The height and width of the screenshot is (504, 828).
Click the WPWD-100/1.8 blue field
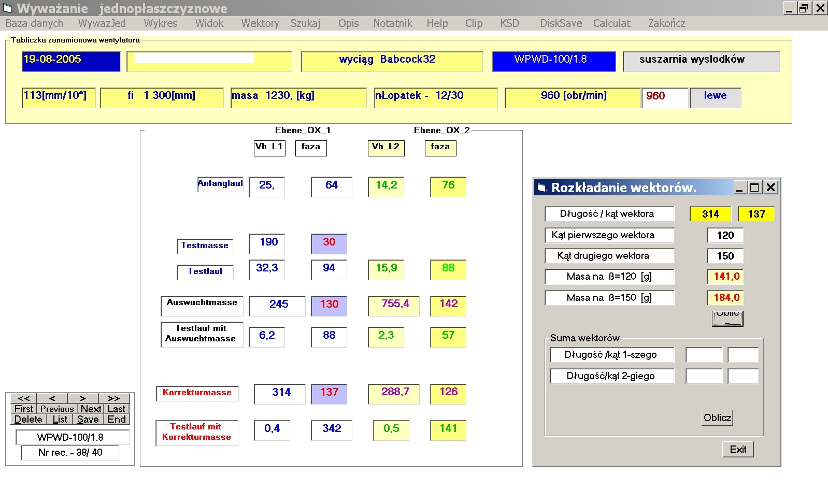tap(554, 61)
